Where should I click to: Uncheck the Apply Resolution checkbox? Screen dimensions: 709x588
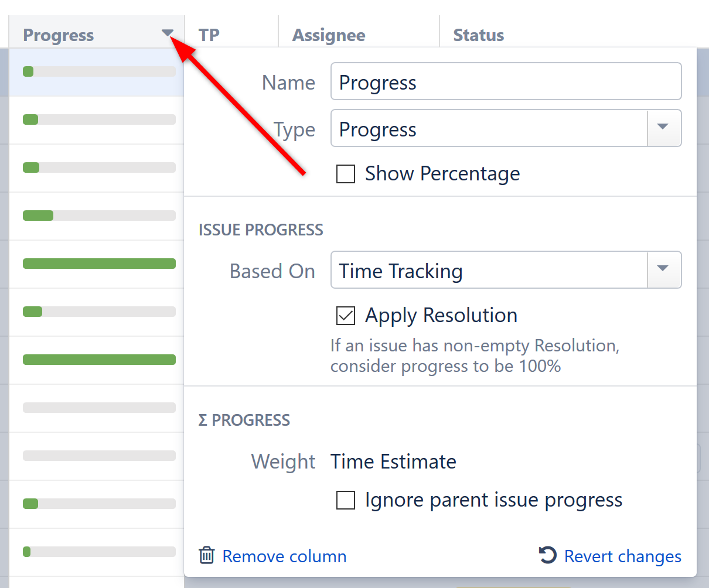[346, 316]
